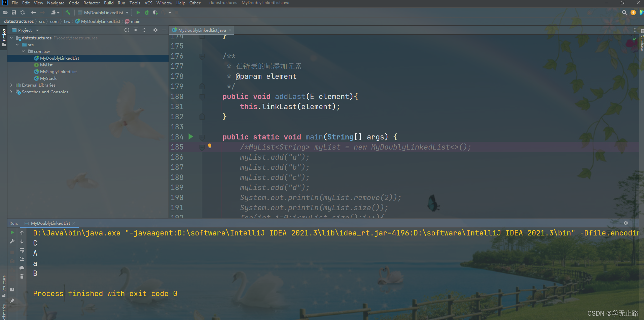644x320 pixels.
Task: Open the run configuration MyDoublyLinkedList dropdown
Action: [x=103, y=12]
